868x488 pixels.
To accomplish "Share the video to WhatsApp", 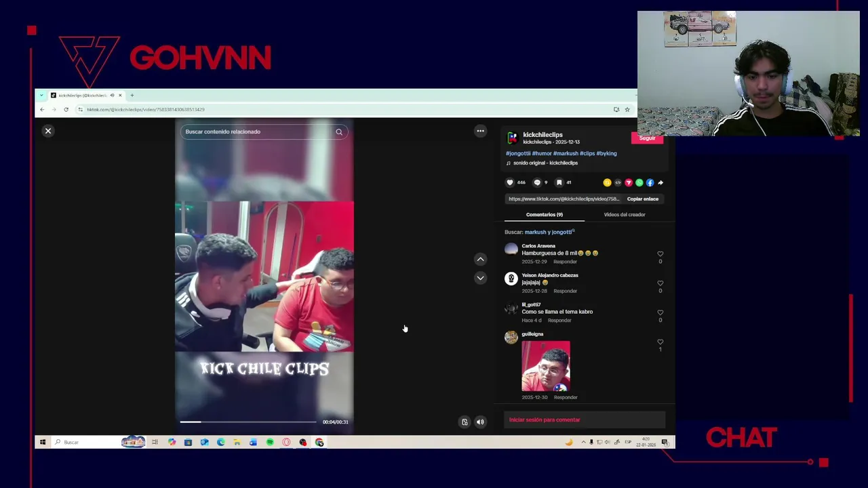I will click(639, 182).
